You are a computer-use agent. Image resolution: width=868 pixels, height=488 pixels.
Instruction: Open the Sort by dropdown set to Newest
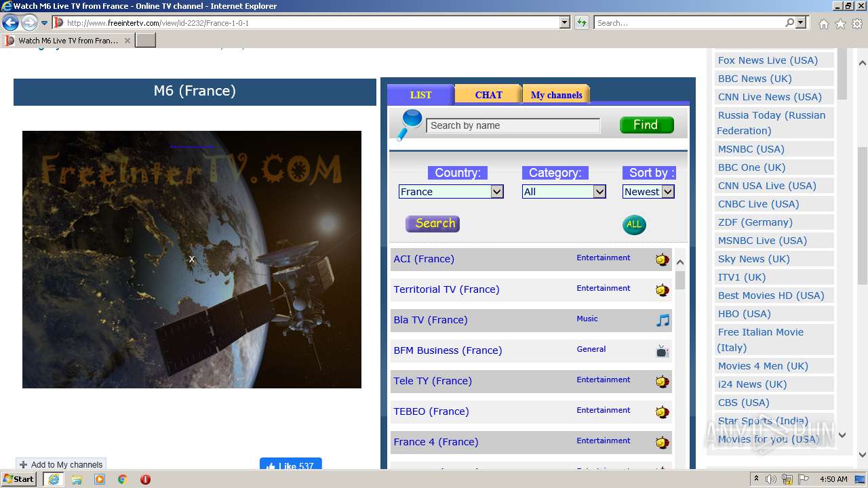point(648,192)
